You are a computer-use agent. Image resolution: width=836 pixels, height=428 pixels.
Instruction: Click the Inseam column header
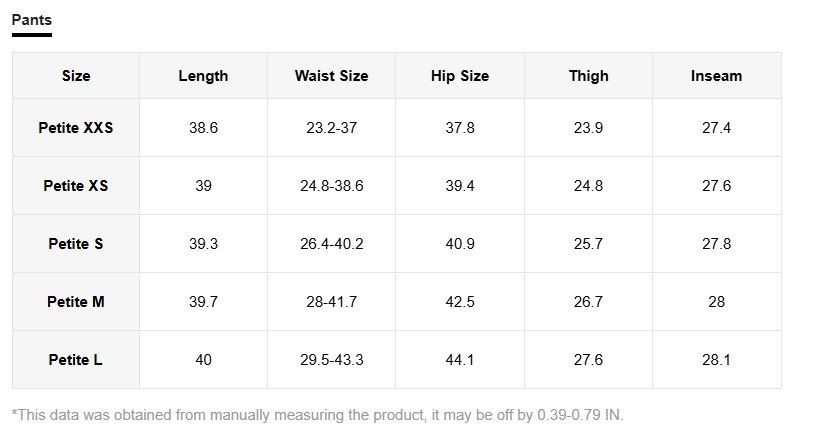pos(716,76)
